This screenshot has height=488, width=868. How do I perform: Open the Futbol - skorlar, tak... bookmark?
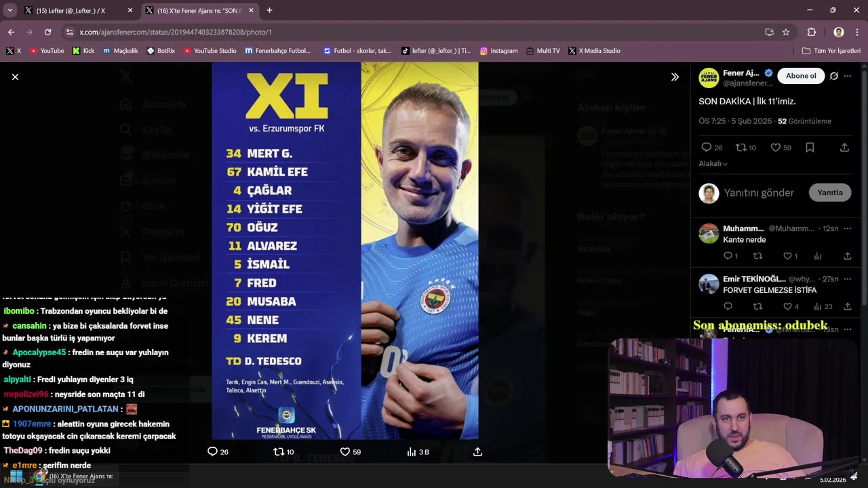point(357,51)
